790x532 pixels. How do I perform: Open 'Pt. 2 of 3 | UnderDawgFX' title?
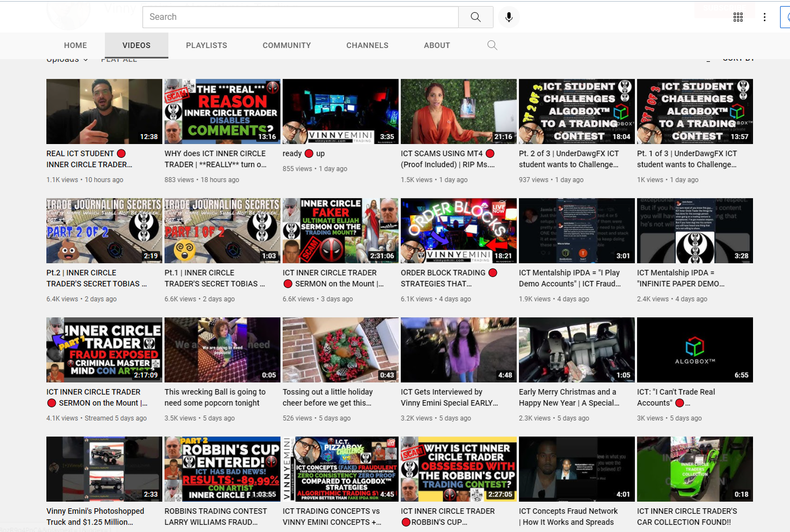569,159
